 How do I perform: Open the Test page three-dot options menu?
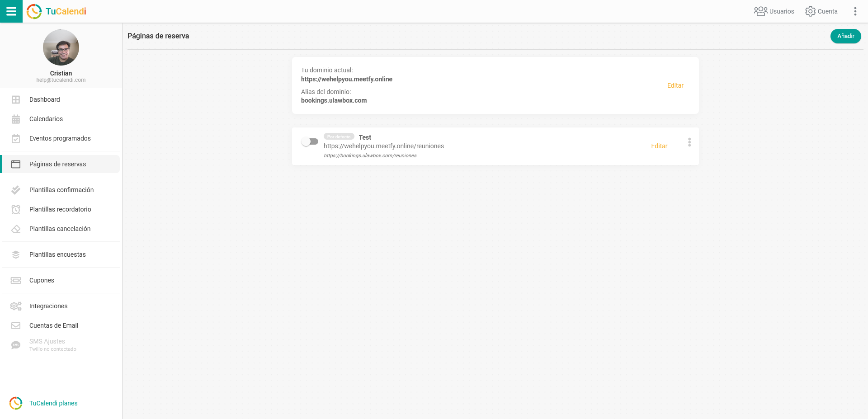tap(689, 142)
